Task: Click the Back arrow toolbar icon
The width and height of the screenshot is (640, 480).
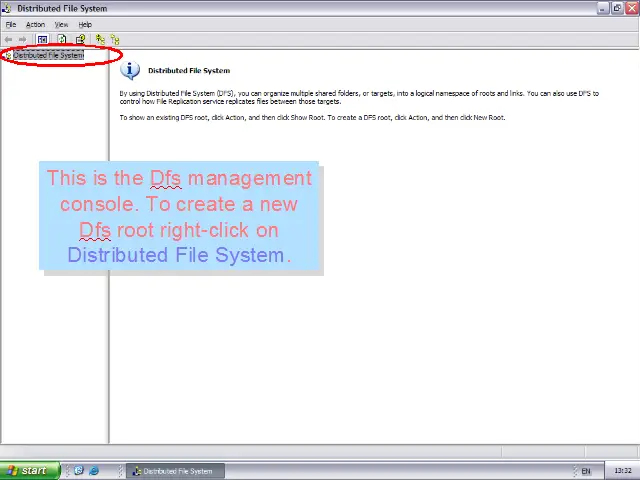Action: point(8,40)
